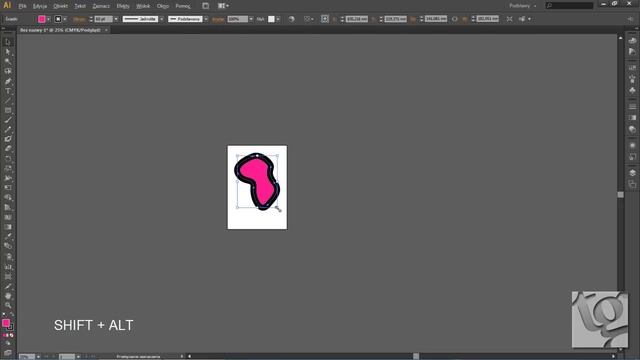Image resolution: width=640 pixels, height=360 pixels.
Task: Select the Eyedropper tool
Action: [8, 237]
